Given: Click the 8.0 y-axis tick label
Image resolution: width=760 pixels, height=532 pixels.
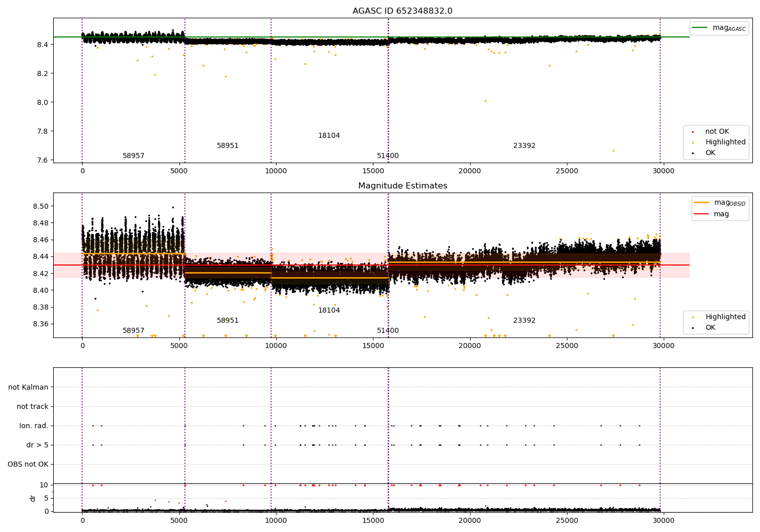Looking at the screenshot, I should point(43,102).
